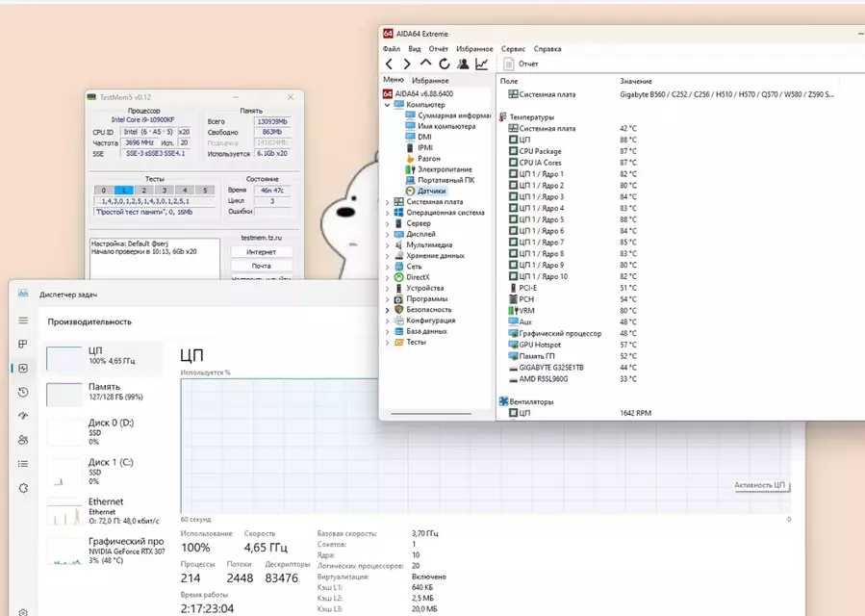
Task: Select the Датчики tree item
Action: click(426, 191)
